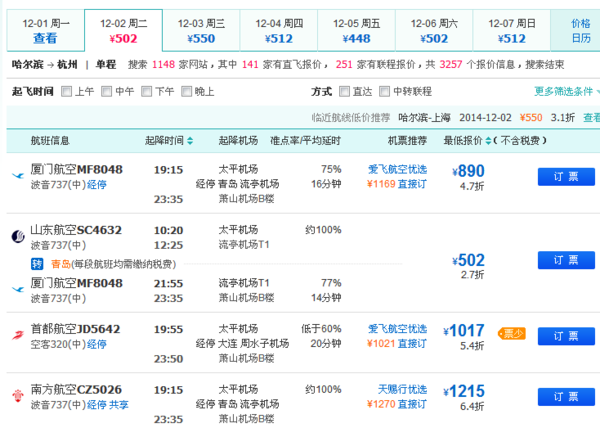The height and width of the screenshot is (428, 600).
Task: Click the 查看 link in the low-price route bar
Action: (x=592, y=117)
